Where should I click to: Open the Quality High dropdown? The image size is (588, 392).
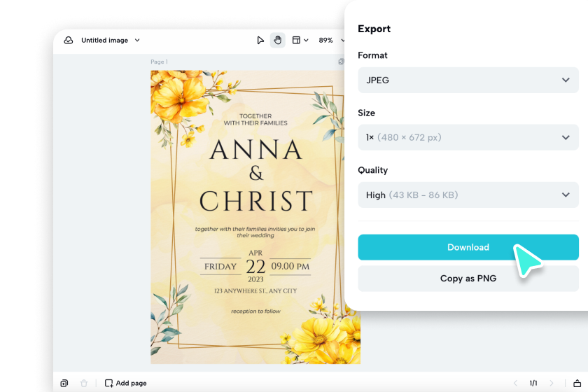(x=468, y=195)
